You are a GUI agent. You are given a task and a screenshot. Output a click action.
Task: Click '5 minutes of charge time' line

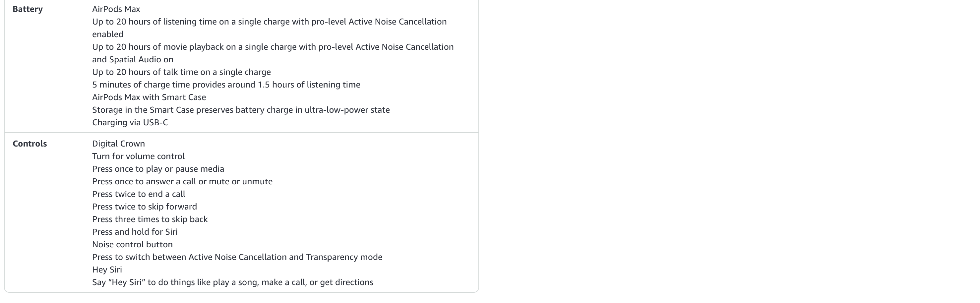[x=226, y=85]
